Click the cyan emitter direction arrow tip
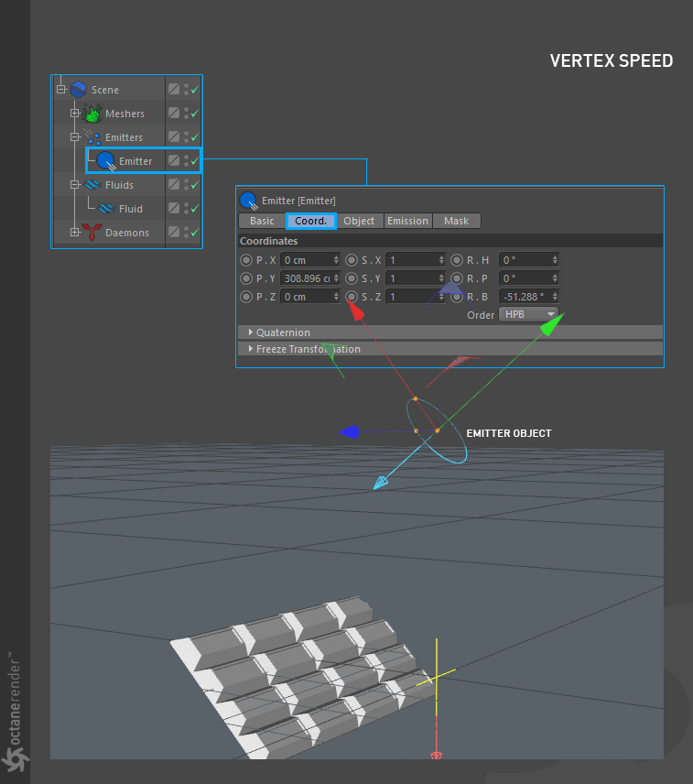This screenshot has height=784, width=693. [380, 483]
